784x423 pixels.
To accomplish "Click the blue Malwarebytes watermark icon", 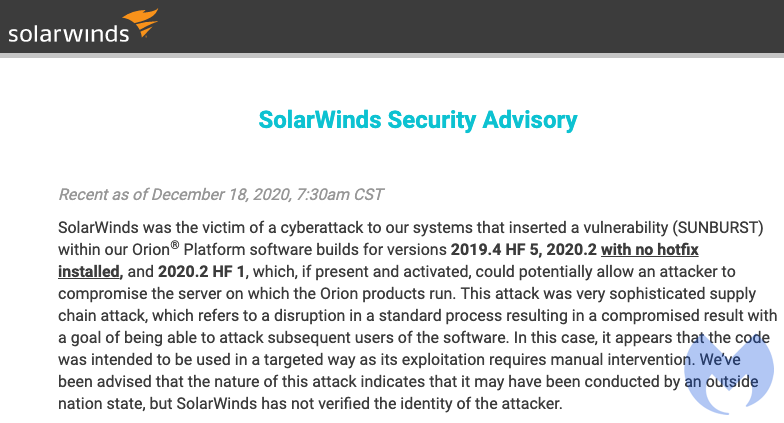I will (728, 374).
